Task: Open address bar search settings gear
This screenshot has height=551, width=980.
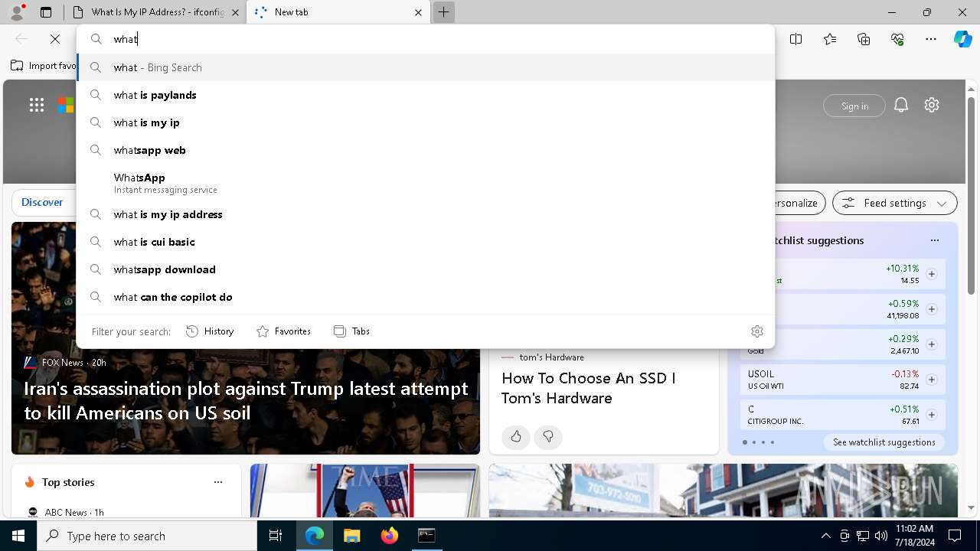Action: click(x=757, y=331)
